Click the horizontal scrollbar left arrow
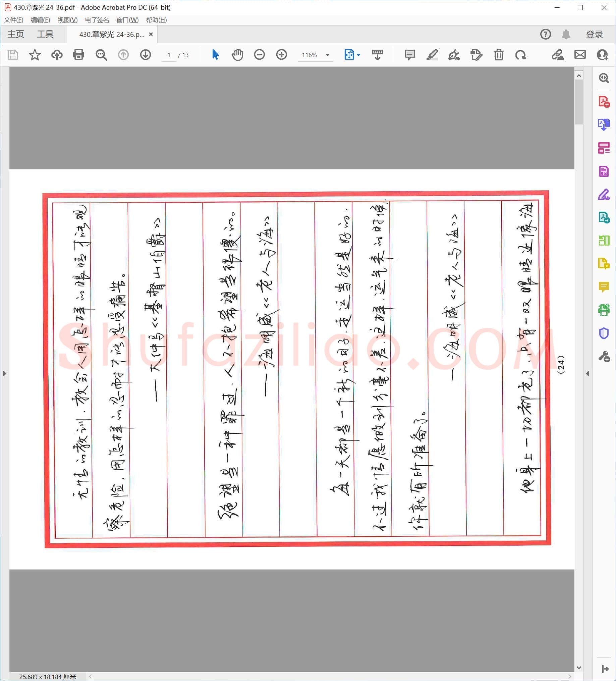 click(x=91, y=677)
